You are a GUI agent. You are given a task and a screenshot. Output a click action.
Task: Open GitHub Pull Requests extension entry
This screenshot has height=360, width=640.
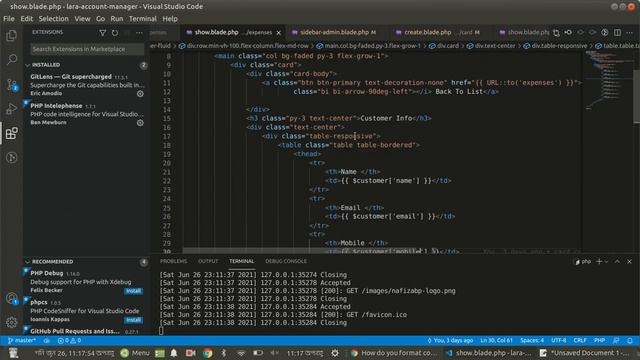(x=86, y=331)
